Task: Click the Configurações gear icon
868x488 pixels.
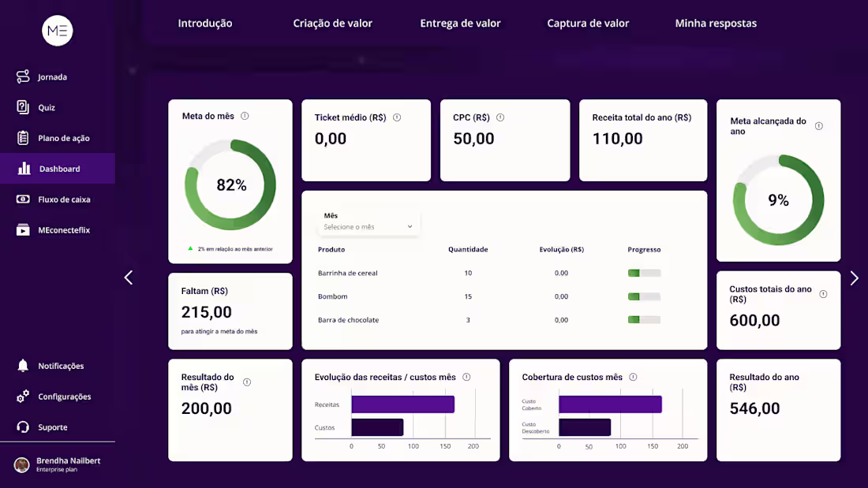Action: 22,396
